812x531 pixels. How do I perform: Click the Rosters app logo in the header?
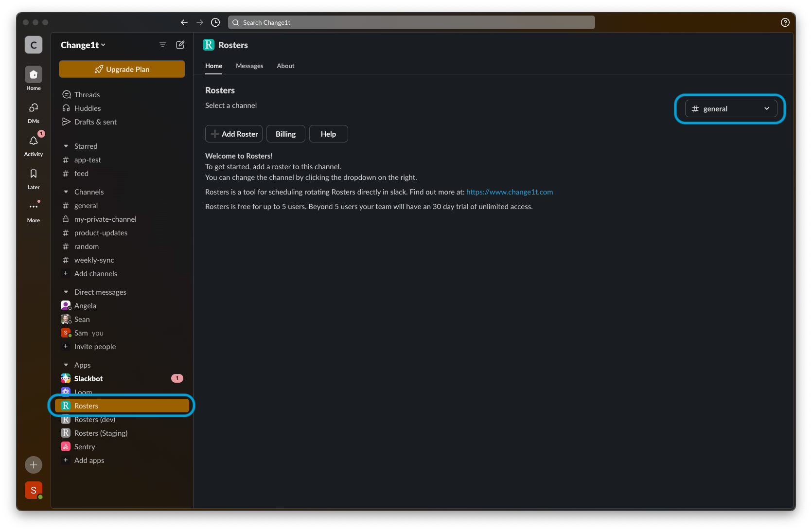pos(209,45)
